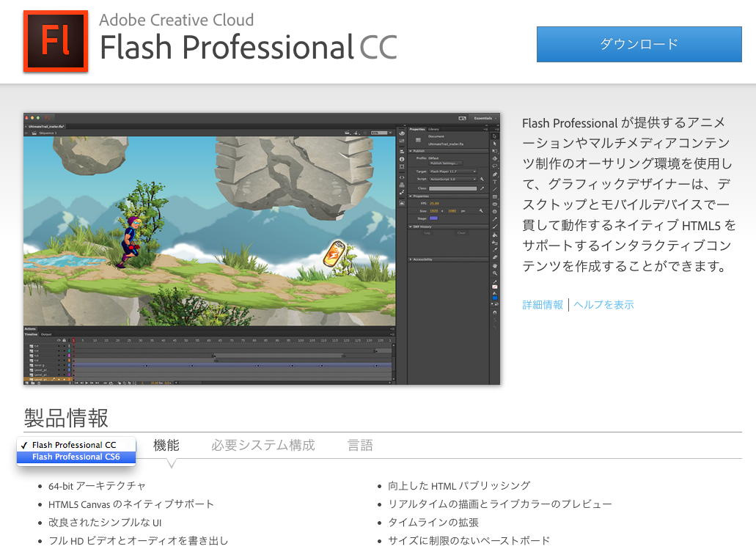Click the 向上した HTML パブリッシング bullet

459,486
